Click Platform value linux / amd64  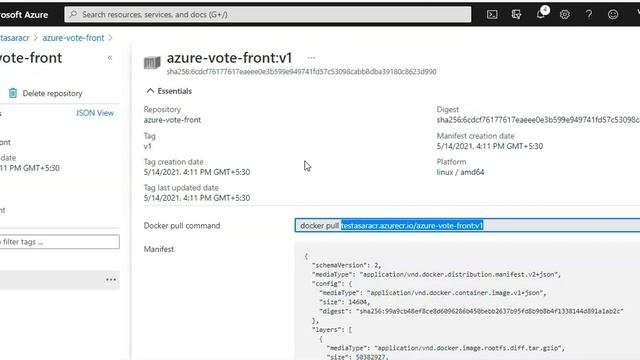tap(460, 172)
